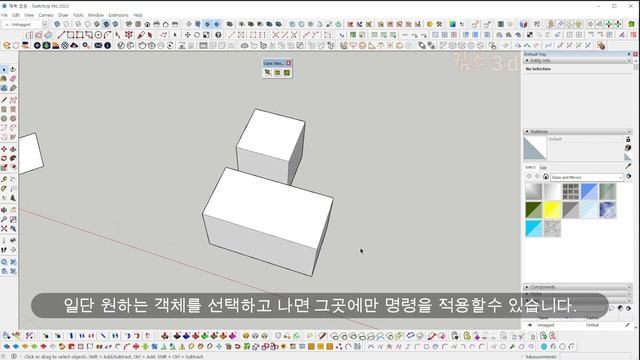Image resolution: width=640 pixels, height=360 pixels.
Task: Enable Shaded face style
Action: [97, 24]
